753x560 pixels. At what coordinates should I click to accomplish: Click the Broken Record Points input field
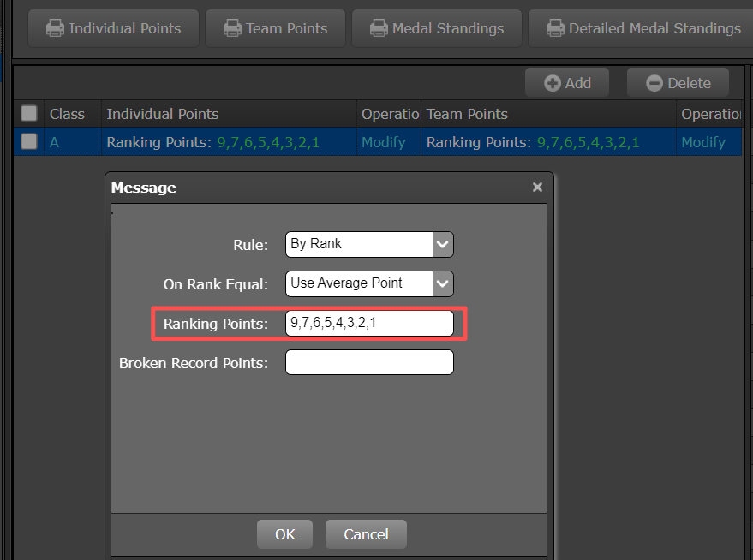(x=368, y=362)
